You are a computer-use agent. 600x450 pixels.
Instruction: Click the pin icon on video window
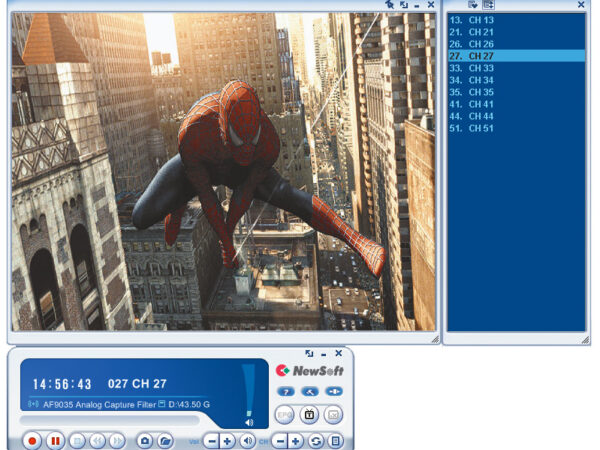(x=390, y=5)
